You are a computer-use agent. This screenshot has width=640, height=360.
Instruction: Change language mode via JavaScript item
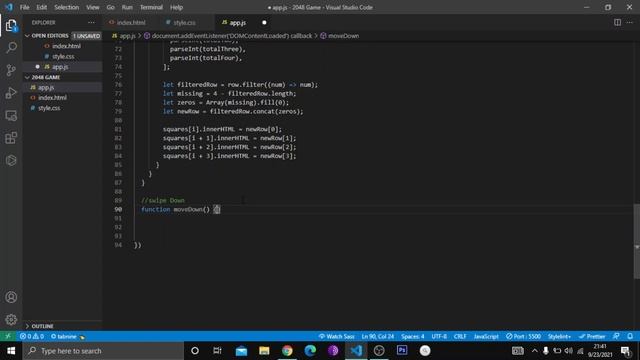486,336
